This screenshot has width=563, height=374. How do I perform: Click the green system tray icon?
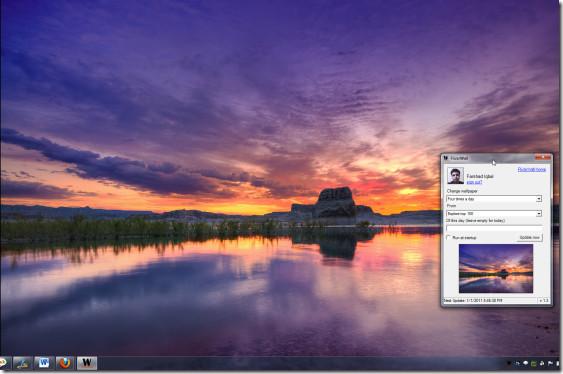point(534,364)
